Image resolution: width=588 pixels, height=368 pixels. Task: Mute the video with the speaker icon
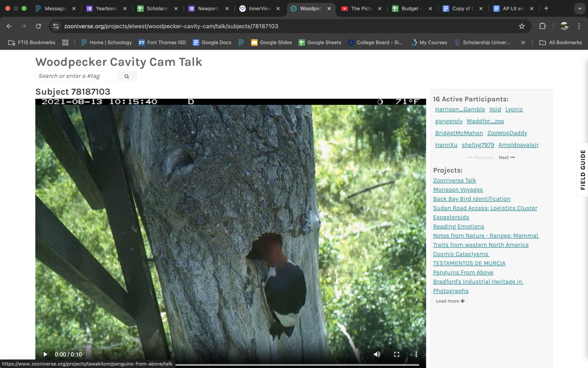pyautogui.click(x=377, y=354)
